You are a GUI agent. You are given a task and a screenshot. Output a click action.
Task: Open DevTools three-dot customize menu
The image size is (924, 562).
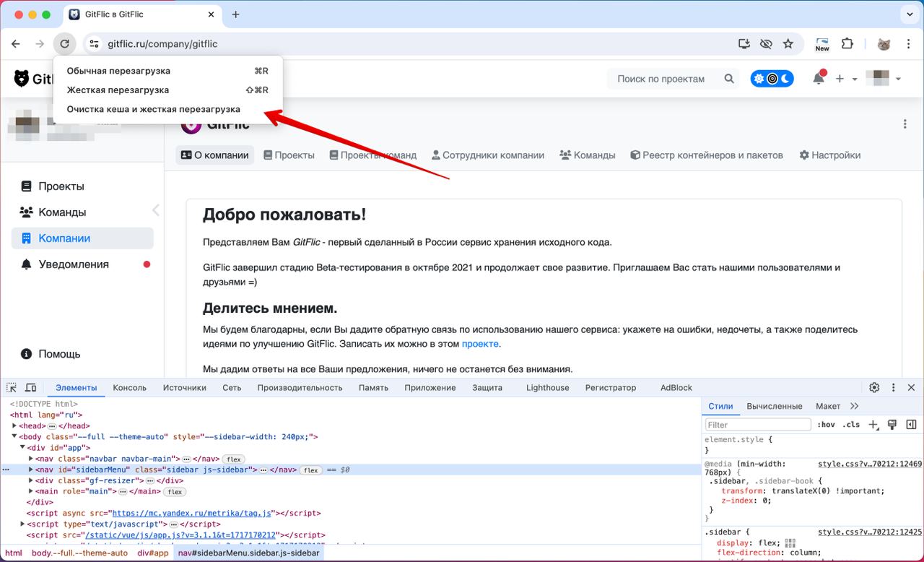(894, 388)
